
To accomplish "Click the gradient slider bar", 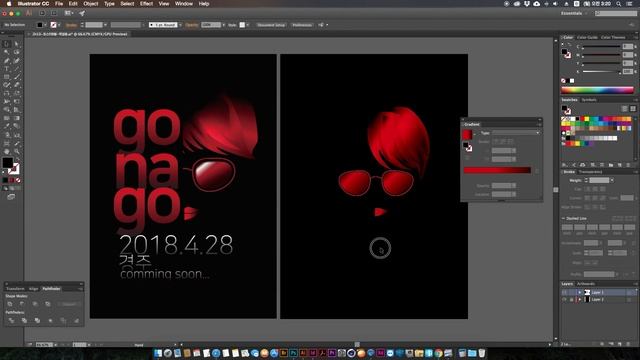I will [x=497, y=170].
